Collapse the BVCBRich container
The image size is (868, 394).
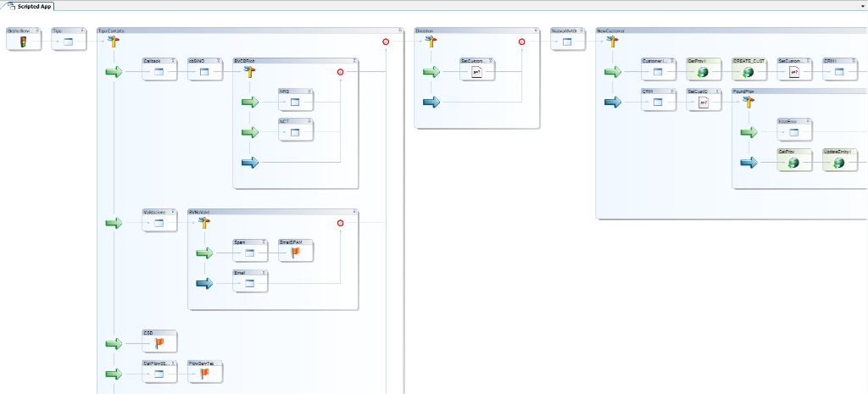(355, 60)
